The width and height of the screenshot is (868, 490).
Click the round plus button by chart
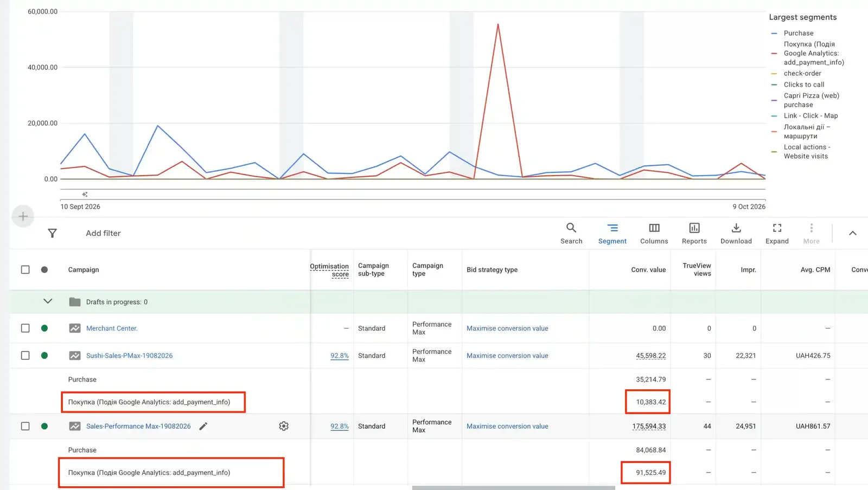(23, 217)
